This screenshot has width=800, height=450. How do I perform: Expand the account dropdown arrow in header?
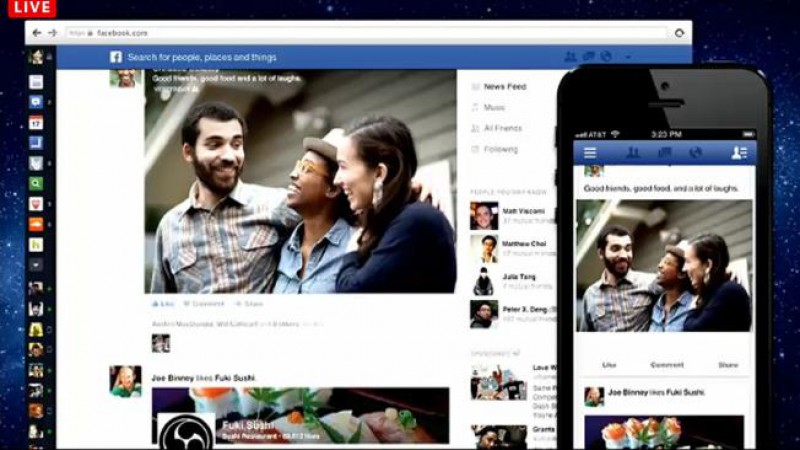click(x=629, y=58)
